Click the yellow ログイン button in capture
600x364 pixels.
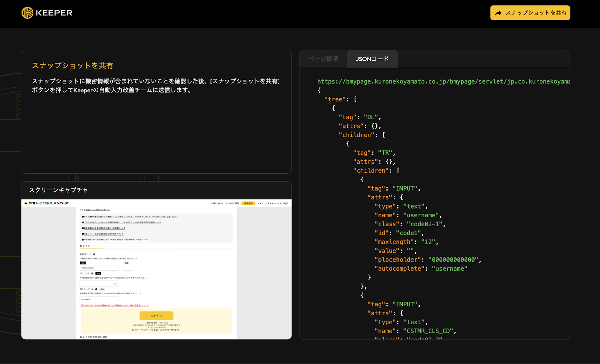pyautogui.click(x=156, y=316)
